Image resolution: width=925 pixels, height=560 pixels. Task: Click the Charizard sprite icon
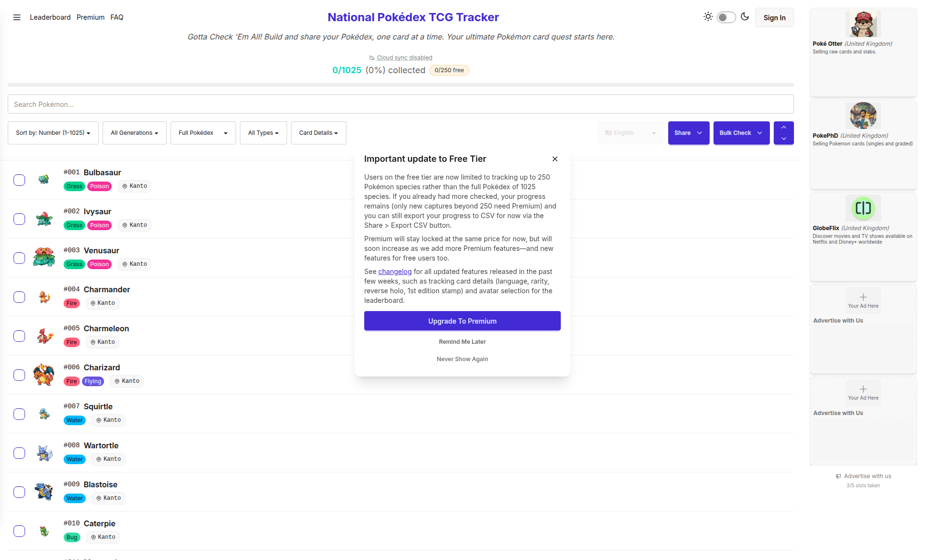[x=44, y=375]
